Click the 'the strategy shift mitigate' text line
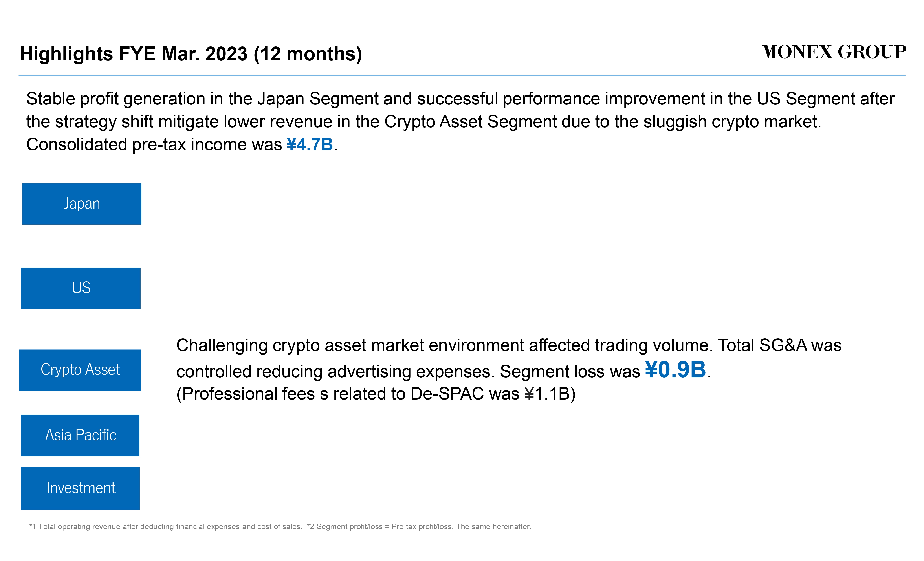924x561 pixels. [424, 122]
